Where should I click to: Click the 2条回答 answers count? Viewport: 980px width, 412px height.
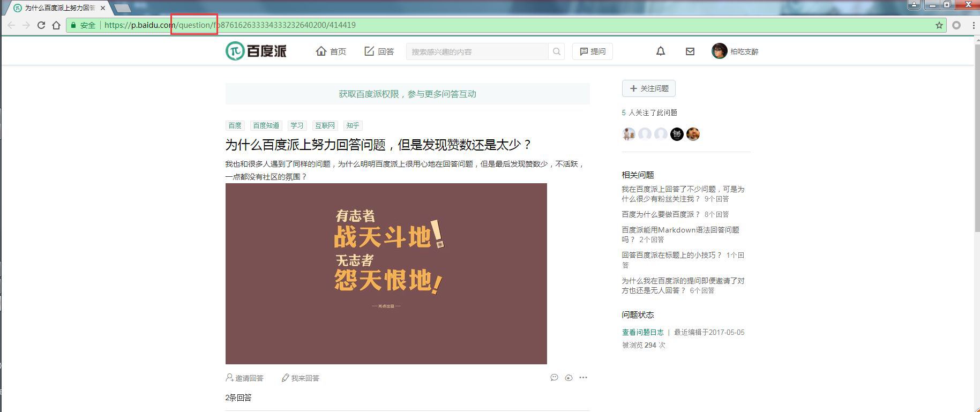click(238, 398)
